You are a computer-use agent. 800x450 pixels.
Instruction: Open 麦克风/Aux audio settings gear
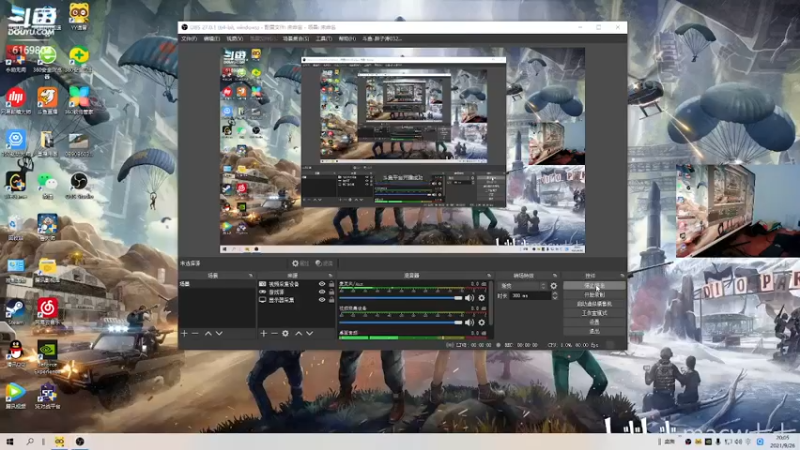pyautogui.click(x=482, y=298)
